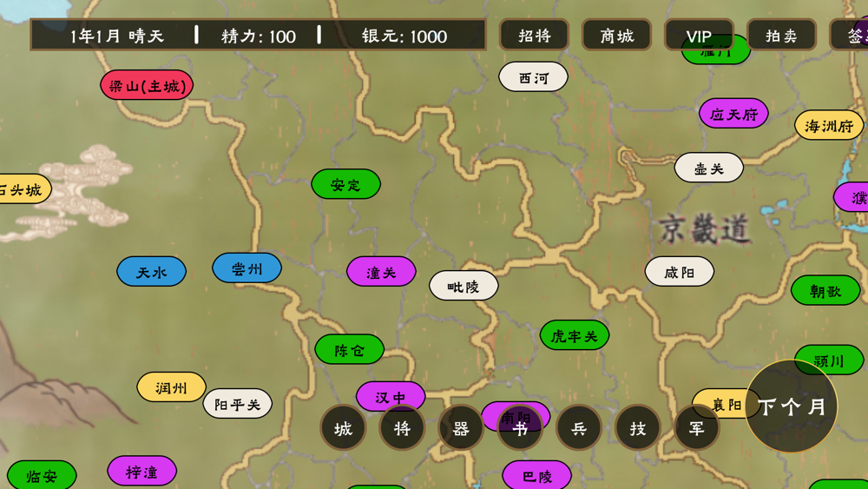Select the 梓潼 city marker
Image resolution: width=868 pixels, height=489 pixels.
pyautogui.click(x=141, y=472)
